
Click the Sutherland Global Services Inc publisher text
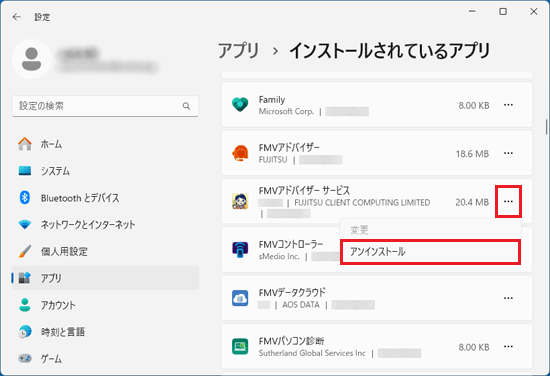[312, 353]
